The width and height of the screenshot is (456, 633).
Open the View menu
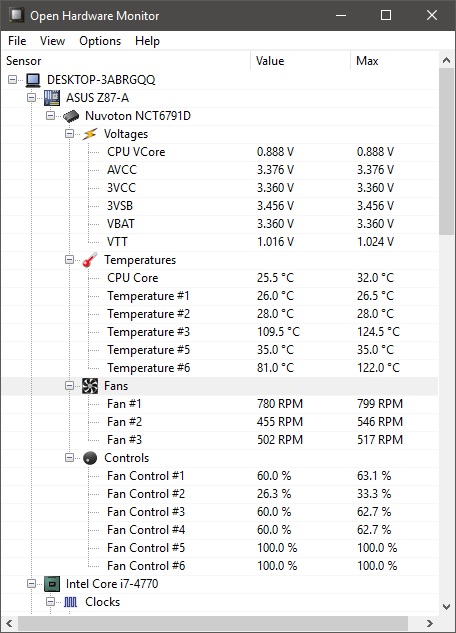(x=52, y=41)
